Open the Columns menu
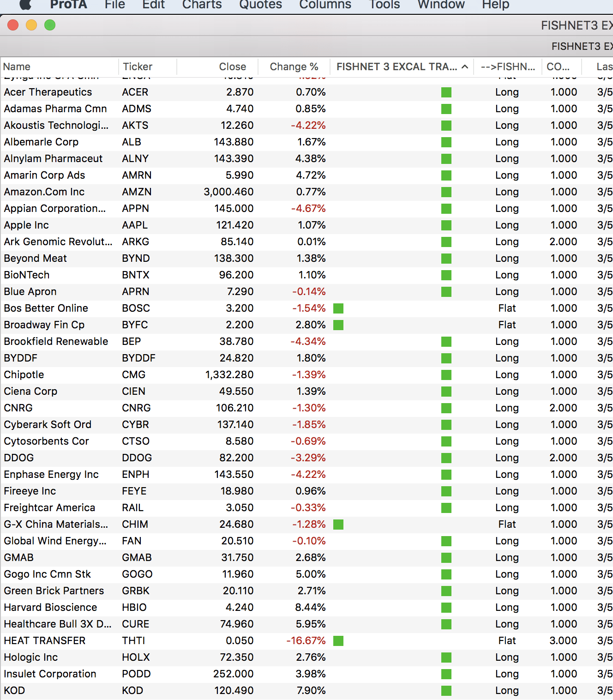 325,5
